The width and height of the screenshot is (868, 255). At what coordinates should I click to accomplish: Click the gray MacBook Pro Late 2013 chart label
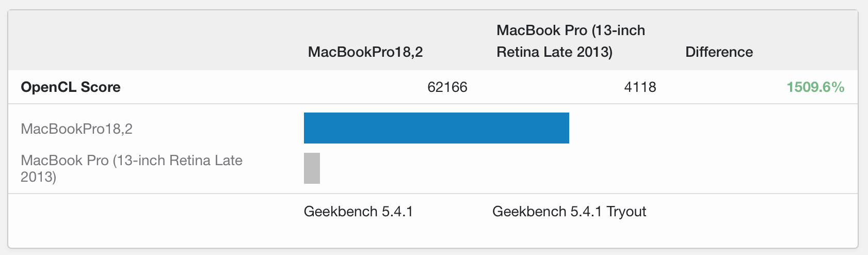131,168
